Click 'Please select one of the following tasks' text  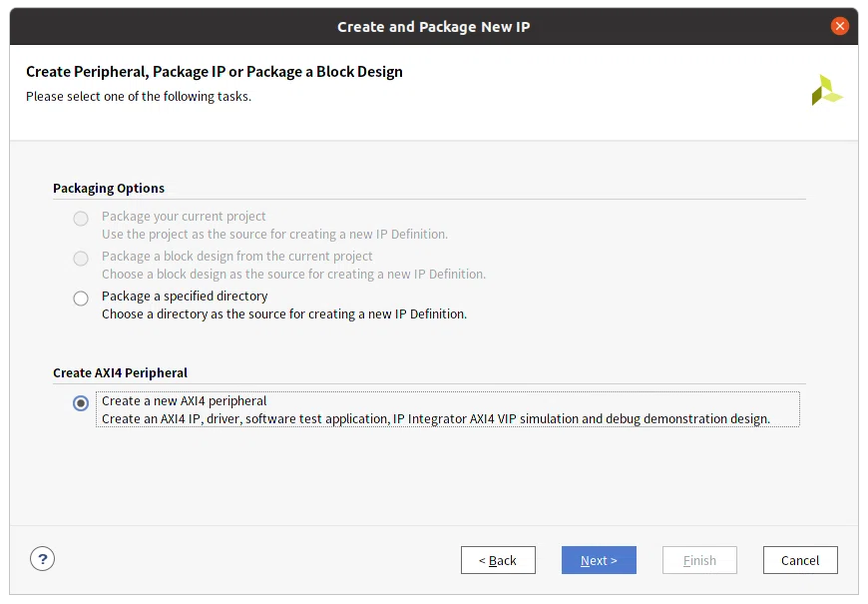pos(139,97)
